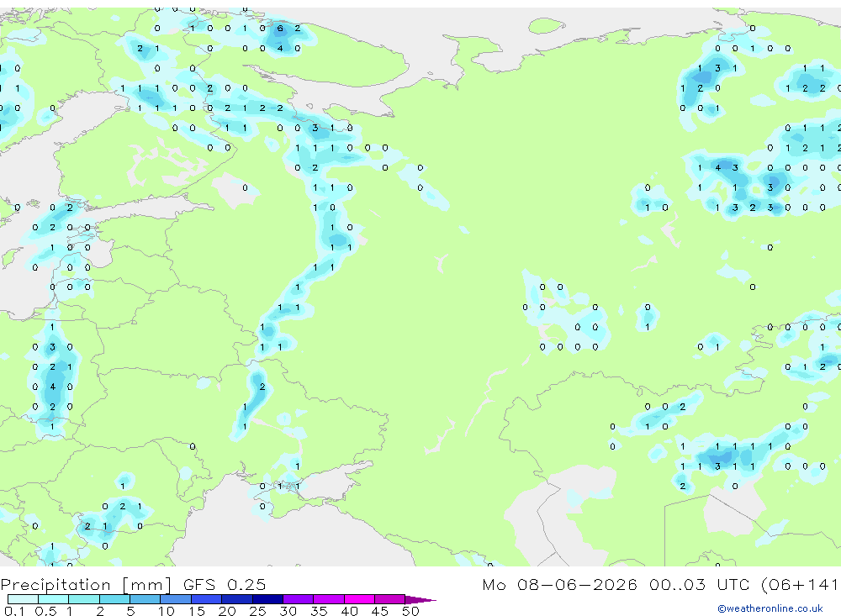The width and height of the screenshot is (841, 616).
Task: Click the 'Precipitation [mm]' title text
Action: click(86, 585)
